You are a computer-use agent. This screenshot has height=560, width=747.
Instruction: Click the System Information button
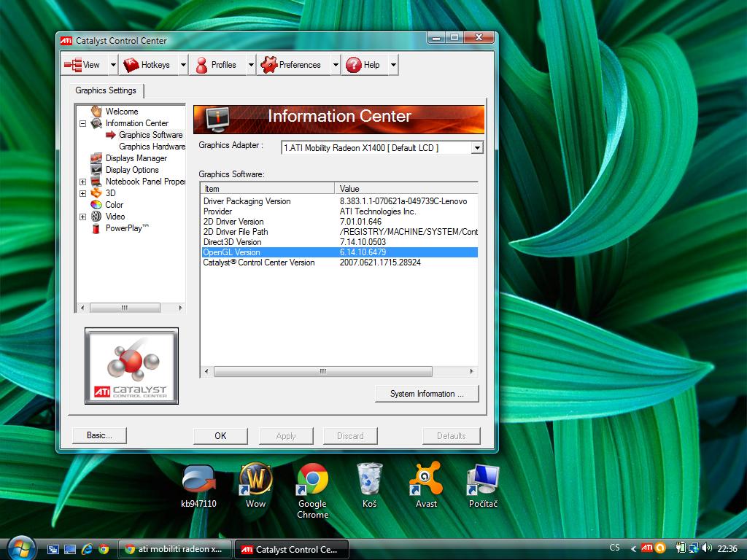coord(427,394)
